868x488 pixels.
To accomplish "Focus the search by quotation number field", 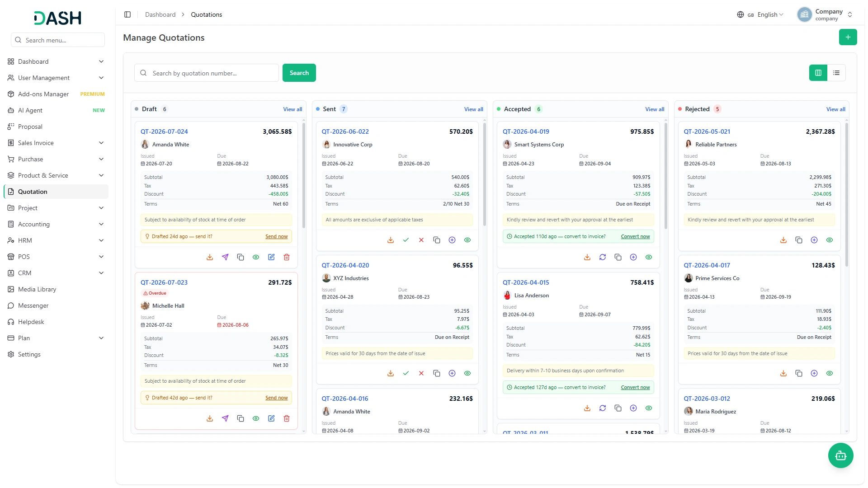I will point(207,73).
